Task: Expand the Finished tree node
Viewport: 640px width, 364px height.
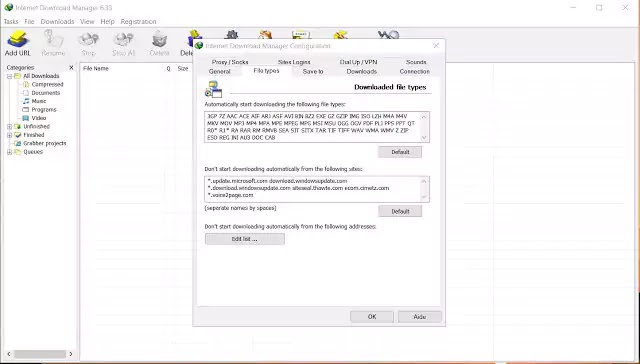Action: point(9,135)
